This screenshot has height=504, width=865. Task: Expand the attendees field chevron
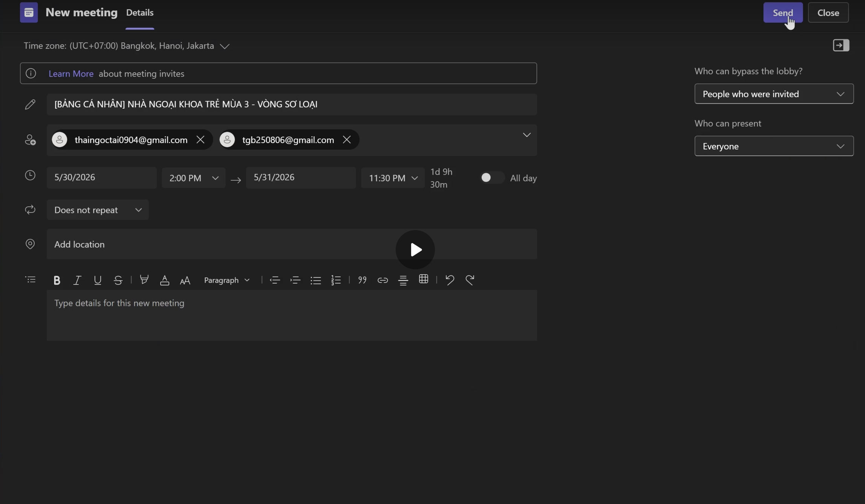point(526,135)
